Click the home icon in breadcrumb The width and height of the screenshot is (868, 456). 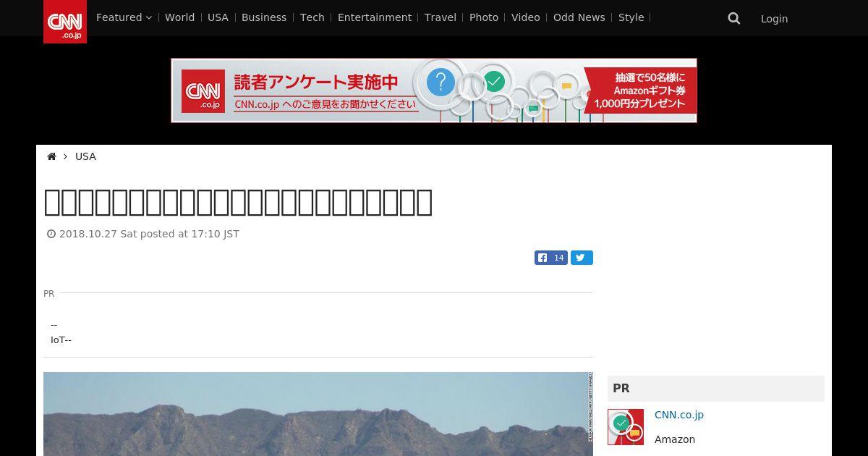click(x=51, y=156)
